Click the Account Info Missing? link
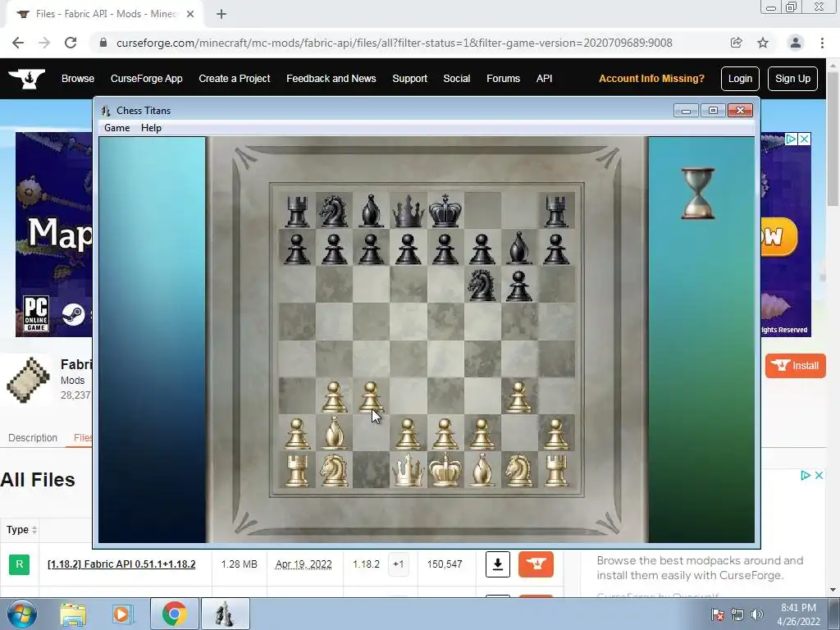840x630 pixels. pos(651,79)
